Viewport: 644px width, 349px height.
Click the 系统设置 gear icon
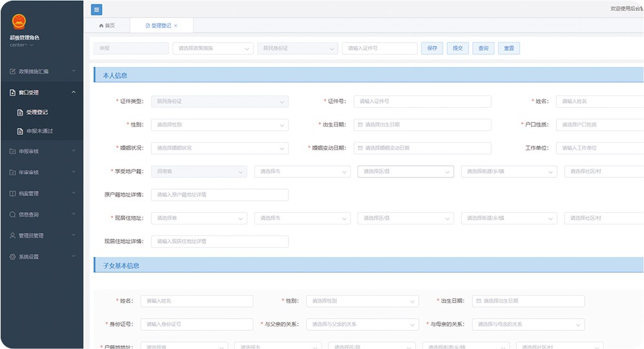[x=12, y=257]
